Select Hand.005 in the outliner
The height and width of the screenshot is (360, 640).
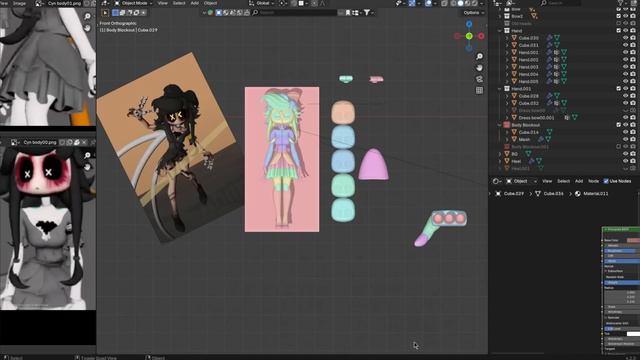tap(528, 81)
